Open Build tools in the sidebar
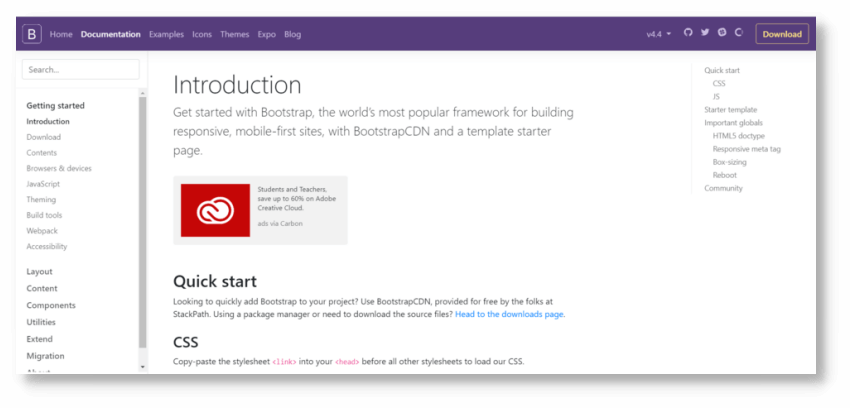Viewport: 850px width, 408px height. (x=44, y=215)
